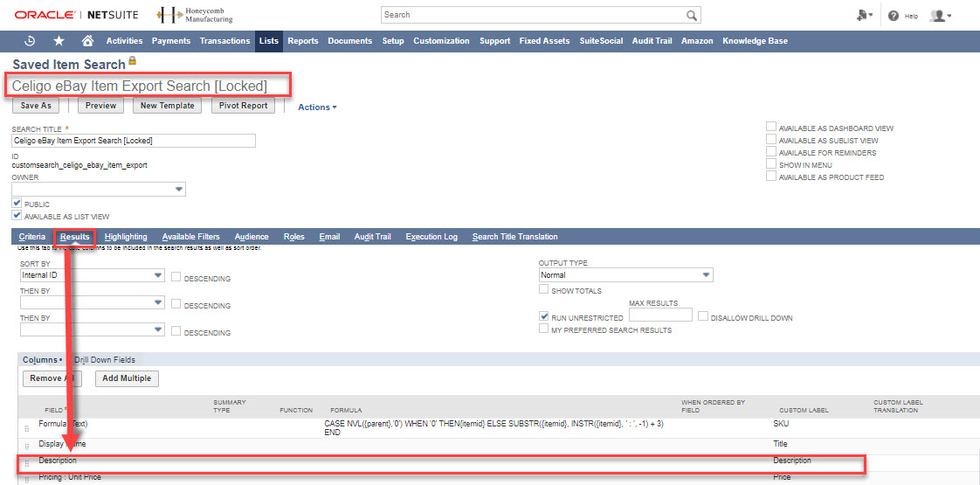980x485 pixels.
Task: Click the Oracle NetSuite logo
Action: (x=78, y=14)
